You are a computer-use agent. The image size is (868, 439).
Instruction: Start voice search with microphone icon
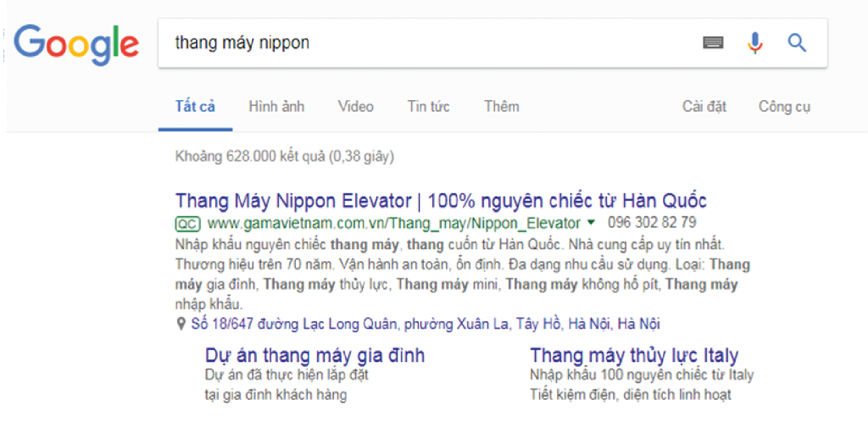(x=754, y=42)
